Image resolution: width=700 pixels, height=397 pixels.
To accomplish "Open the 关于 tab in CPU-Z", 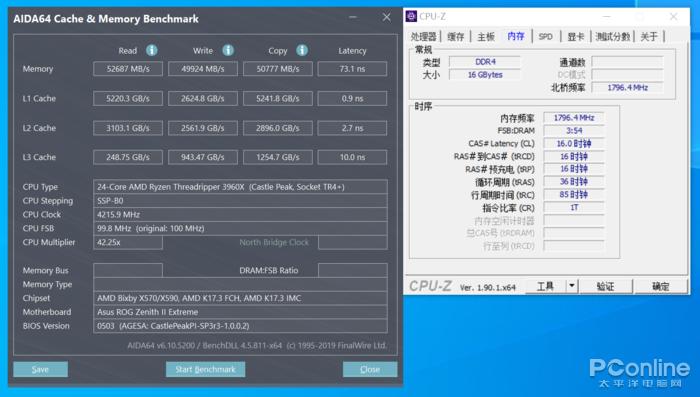I will coord(649,37).
